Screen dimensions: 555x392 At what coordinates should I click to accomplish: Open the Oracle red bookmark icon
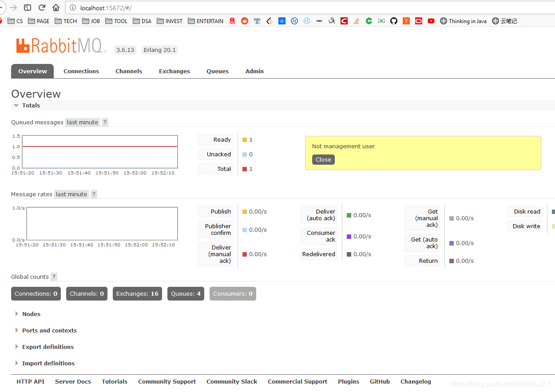(x=419, y=21)
